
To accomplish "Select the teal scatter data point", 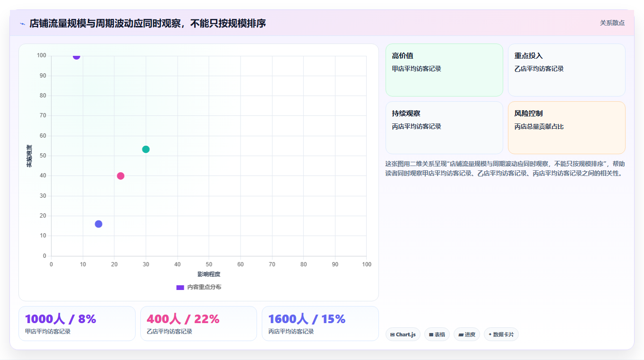I will tap(146, 149).
